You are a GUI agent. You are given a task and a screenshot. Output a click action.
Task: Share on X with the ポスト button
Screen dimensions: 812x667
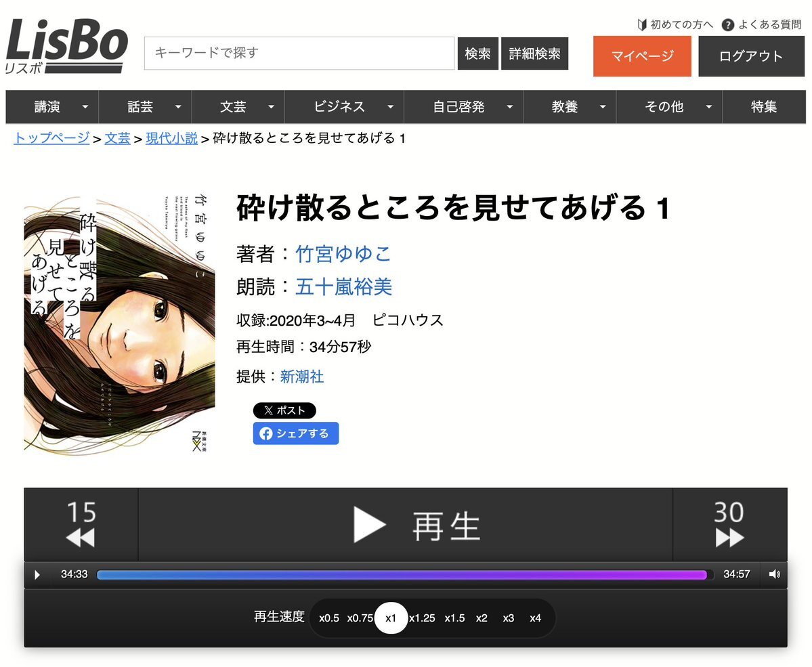tap(284, 410)
